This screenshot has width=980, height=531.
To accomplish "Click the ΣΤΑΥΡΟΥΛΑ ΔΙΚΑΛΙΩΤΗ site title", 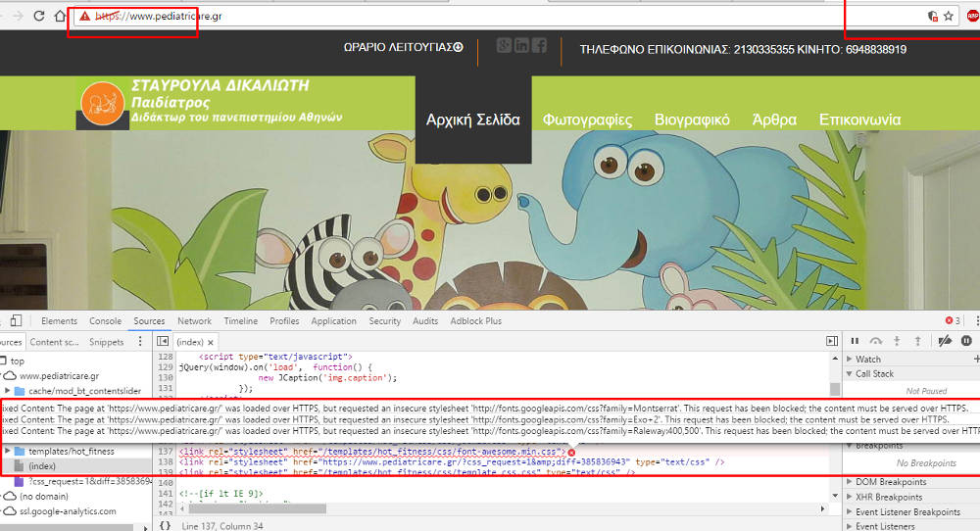I will click(x=220, y=85).
